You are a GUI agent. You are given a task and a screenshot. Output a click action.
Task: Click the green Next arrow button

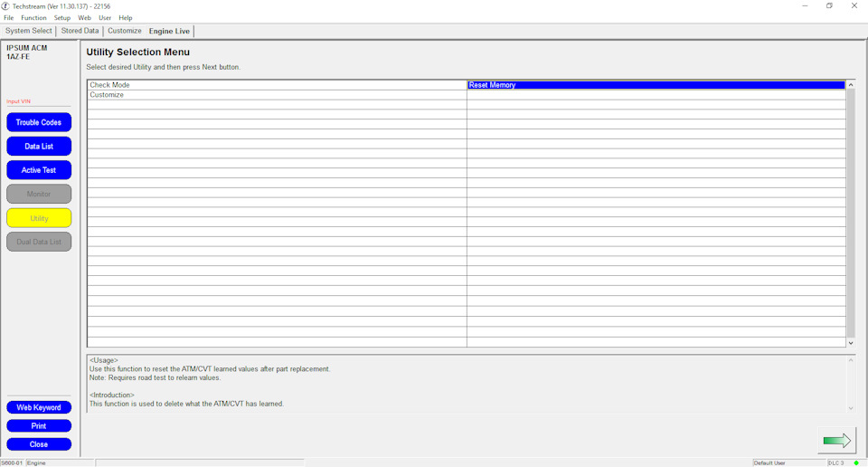click(836, 441)
